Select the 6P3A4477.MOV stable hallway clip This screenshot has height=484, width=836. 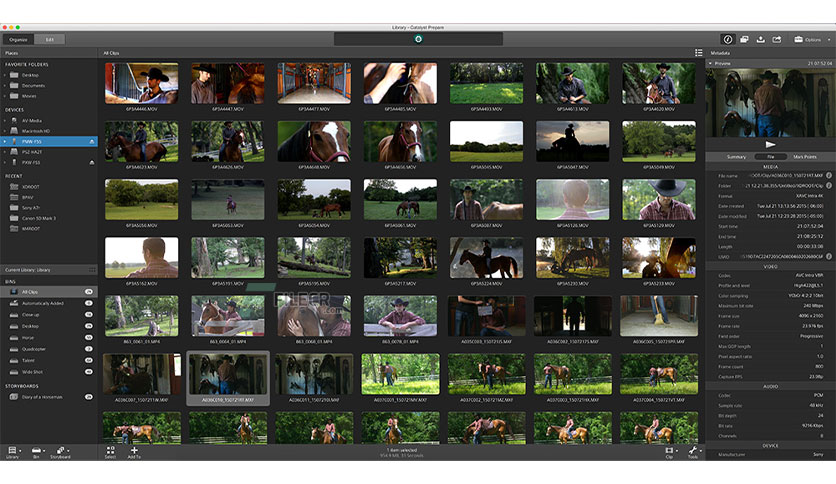(314, 83)
